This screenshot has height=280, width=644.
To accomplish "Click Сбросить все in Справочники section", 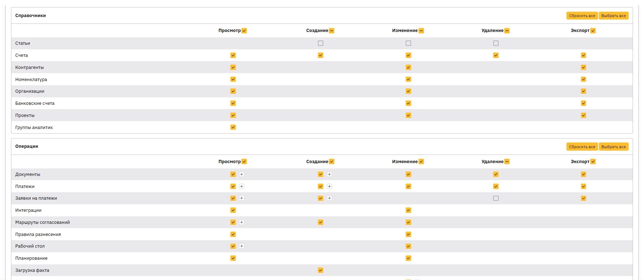I will tap(582, 16).
